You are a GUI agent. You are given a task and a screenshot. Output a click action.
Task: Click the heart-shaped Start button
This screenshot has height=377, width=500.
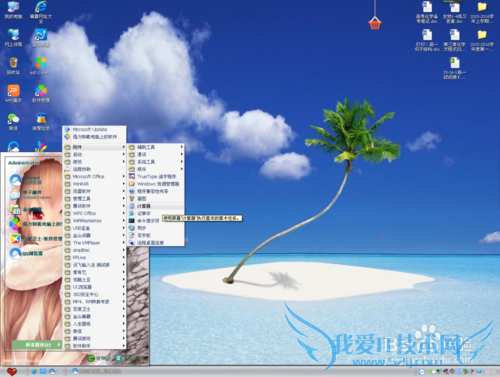(12, 371)
